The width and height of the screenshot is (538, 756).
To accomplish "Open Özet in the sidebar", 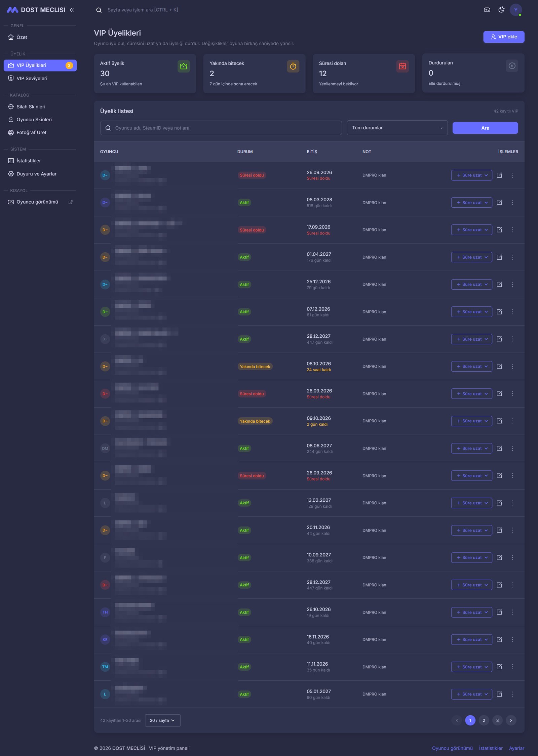I will (40, 37).
